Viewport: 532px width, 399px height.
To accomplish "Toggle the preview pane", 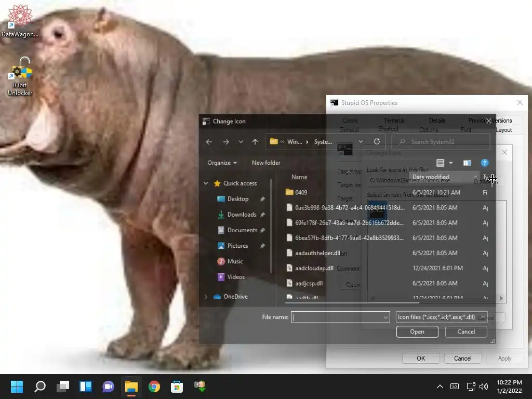I will pyautogui.click(x=467, y=163).
